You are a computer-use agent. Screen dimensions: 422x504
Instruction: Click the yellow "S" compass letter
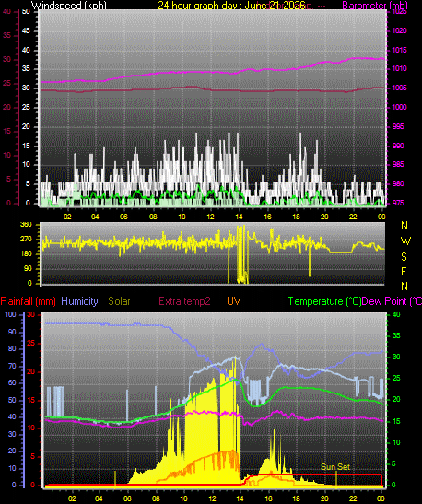click(x=404, y=256)
